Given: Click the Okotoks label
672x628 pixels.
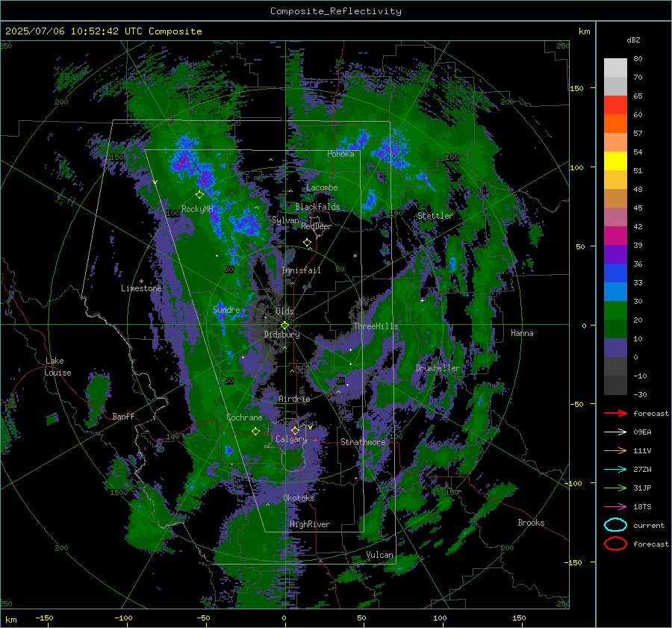Looking at the screenshot, I should click(x=299, y=498).
